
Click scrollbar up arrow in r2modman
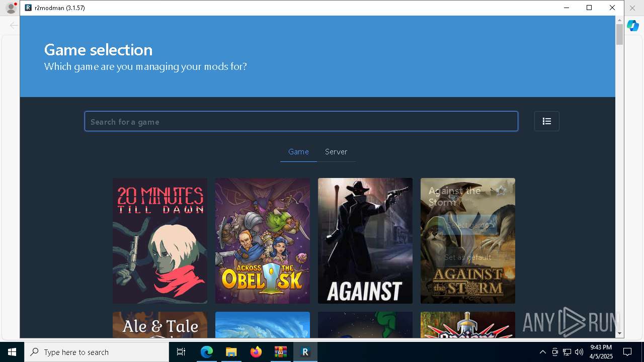click(x=619, y=20)
